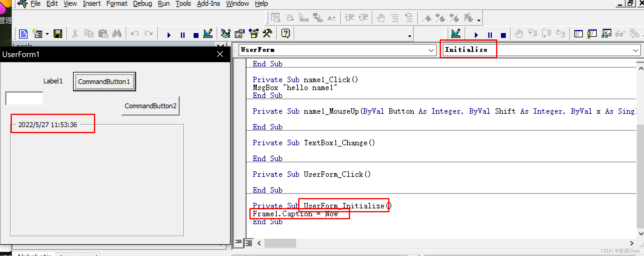The height and width of the screenshot is (256, 644).
Task: Click the List Properties/Methods icon
Action: point(276,18)
